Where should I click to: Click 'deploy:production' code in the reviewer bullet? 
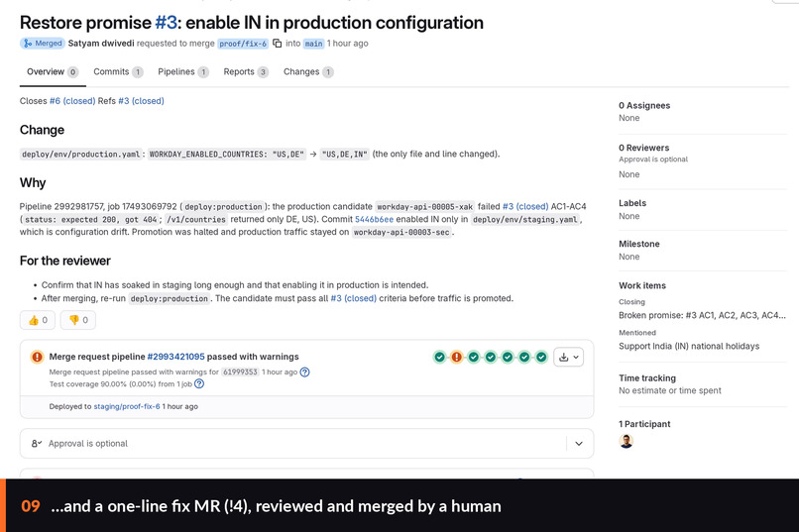(170, 299)
